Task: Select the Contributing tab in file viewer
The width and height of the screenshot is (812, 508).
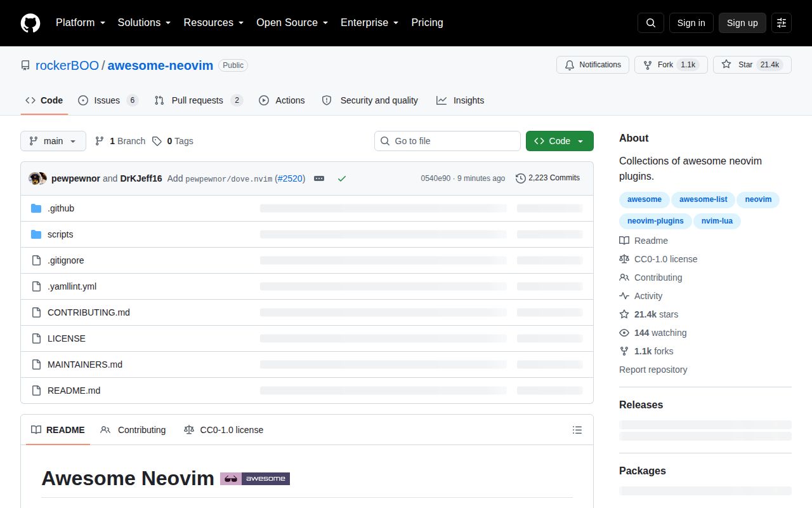Action: click(133, 430)
